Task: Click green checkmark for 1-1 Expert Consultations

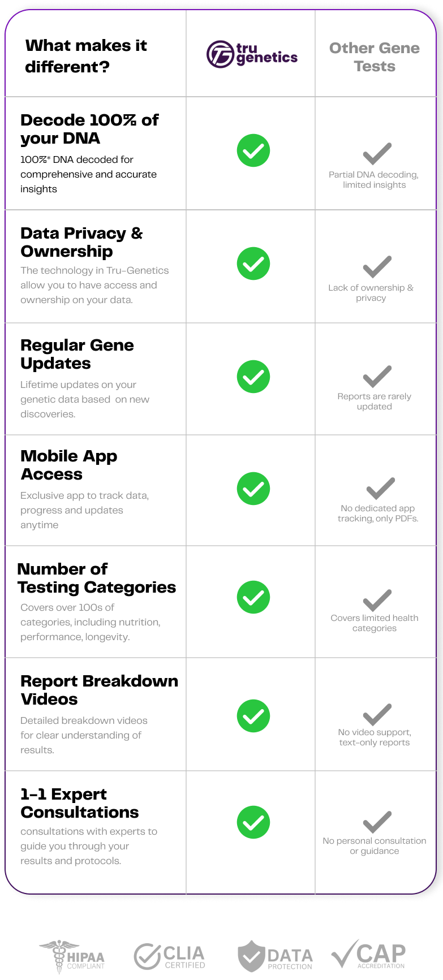Action: [x=253, y=822]
